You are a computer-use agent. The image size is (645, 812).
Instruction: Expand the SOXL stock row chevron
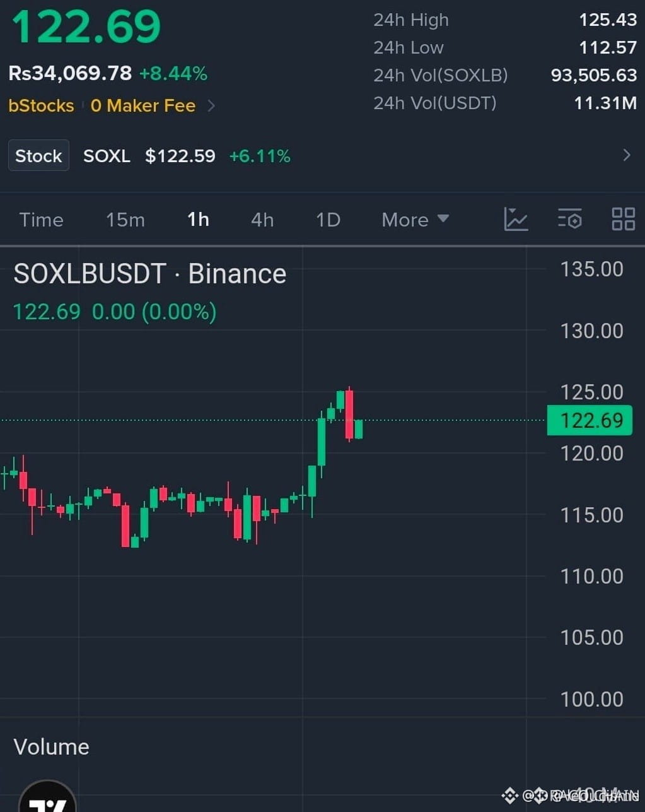pyautogui.click(x=626, y=155)
